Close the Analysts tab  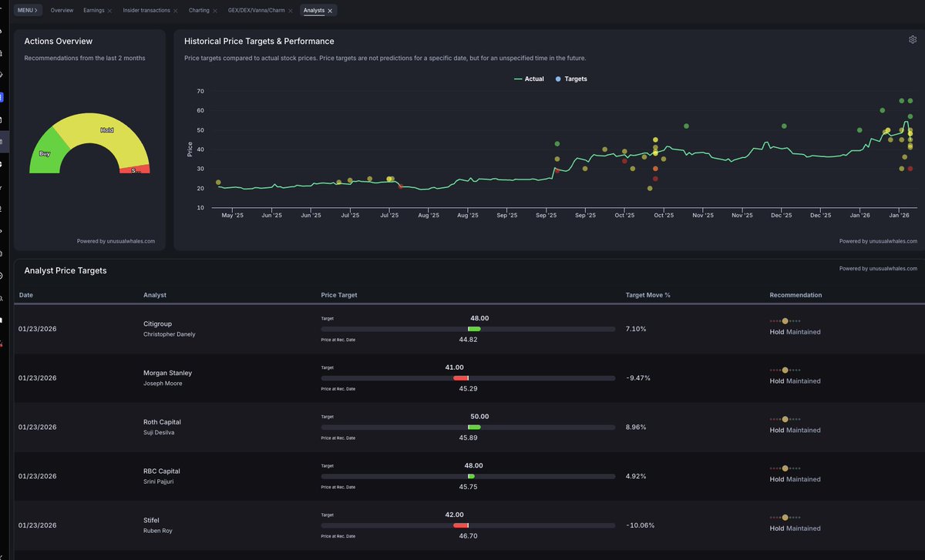(330, 11)
